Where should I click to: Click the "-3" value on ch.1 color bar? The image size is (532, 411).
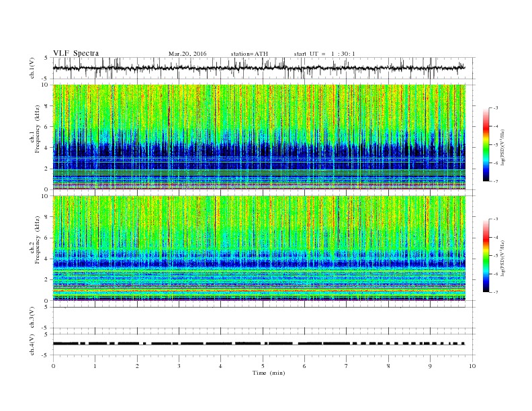point(496,108)
